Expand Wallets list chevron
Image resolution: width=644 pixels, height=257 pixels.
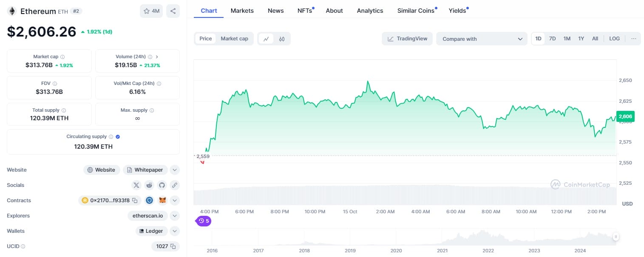175,231
